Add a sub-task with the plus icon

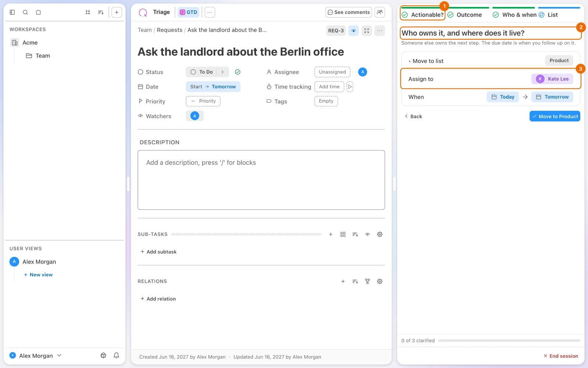(x=331, y=234)
